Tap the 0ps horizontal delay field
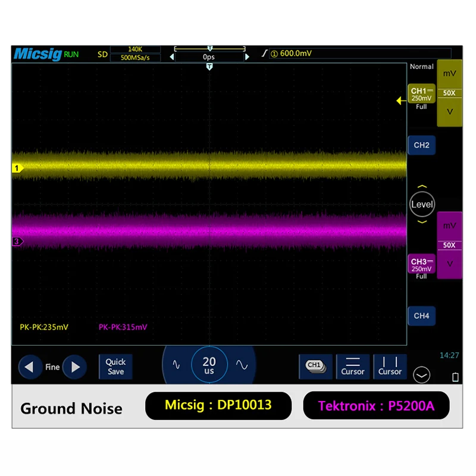476x476 pixels. (x=209, y=57)
